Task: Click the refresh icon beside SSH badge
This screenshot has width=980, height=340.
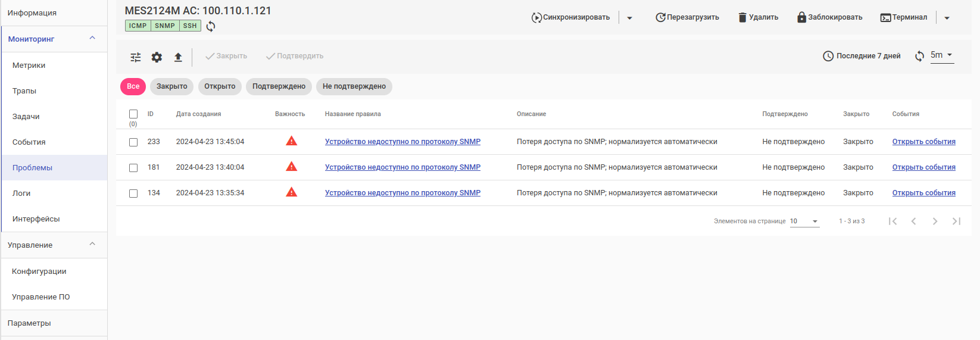Action: (211, 26)
